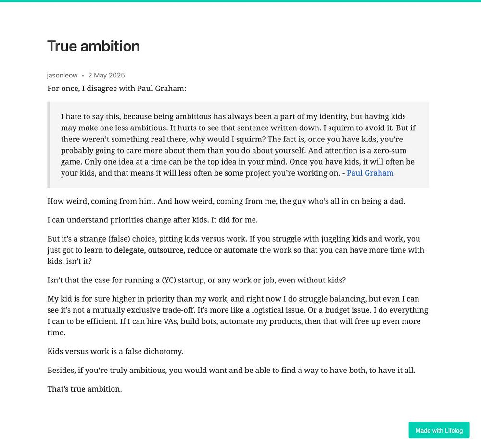Click the paragraph starting 'How weird, coming from him'

point(226,201)
